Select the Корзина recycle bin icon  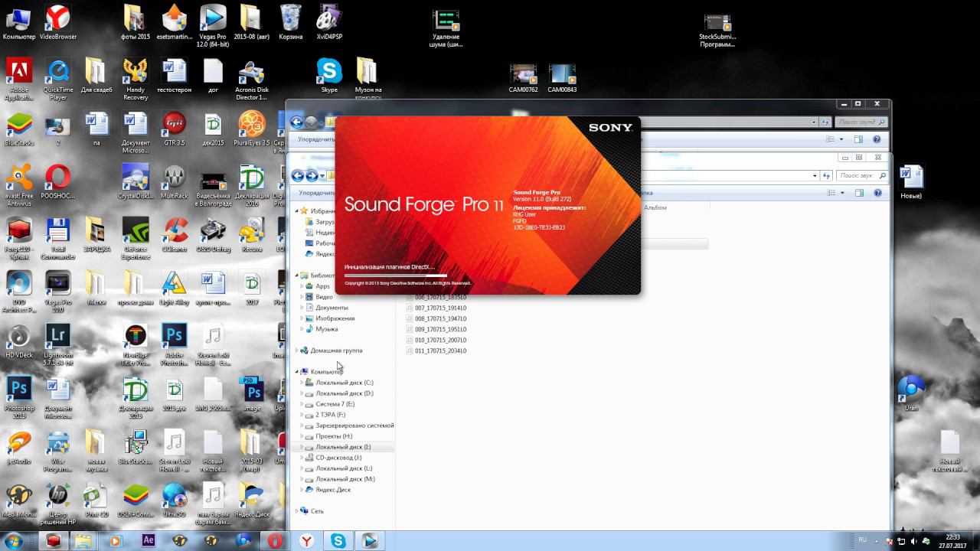(290, 22)
